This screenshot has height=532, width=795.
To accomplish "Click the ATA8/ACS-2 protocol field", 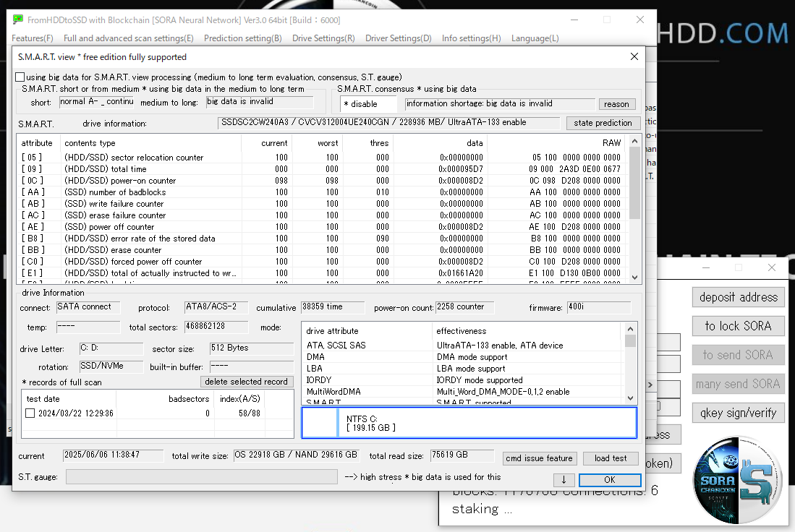I will [x=216, y=307].
